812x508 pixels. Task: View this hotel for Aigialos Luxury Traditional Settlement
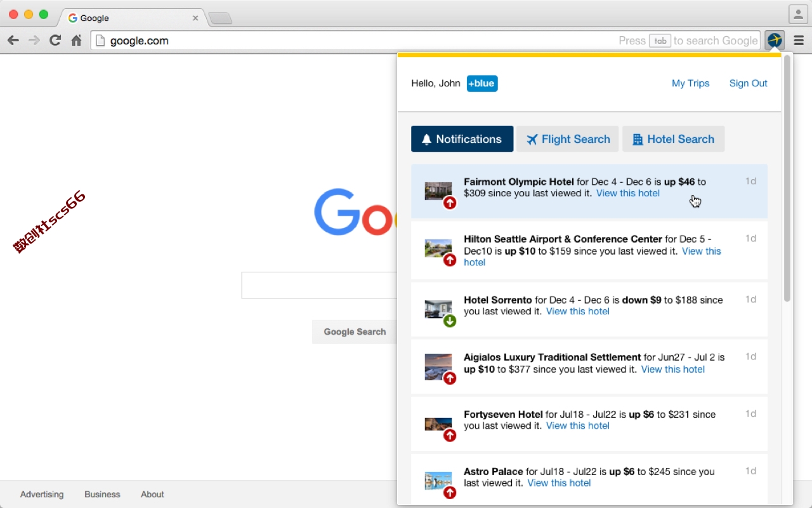click(x=673, y=369)
